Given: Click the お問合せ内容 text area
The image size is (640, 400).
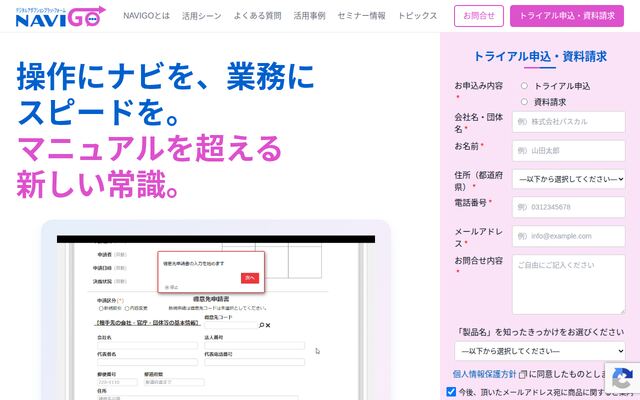Looking at the screenshot, I should (569, 284).
